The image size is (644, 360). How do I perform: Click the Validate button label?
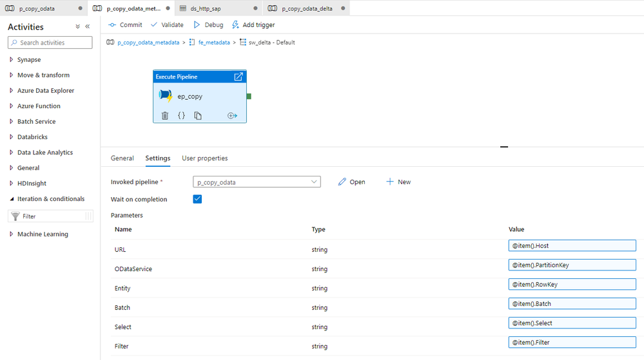tap(172, 25)
